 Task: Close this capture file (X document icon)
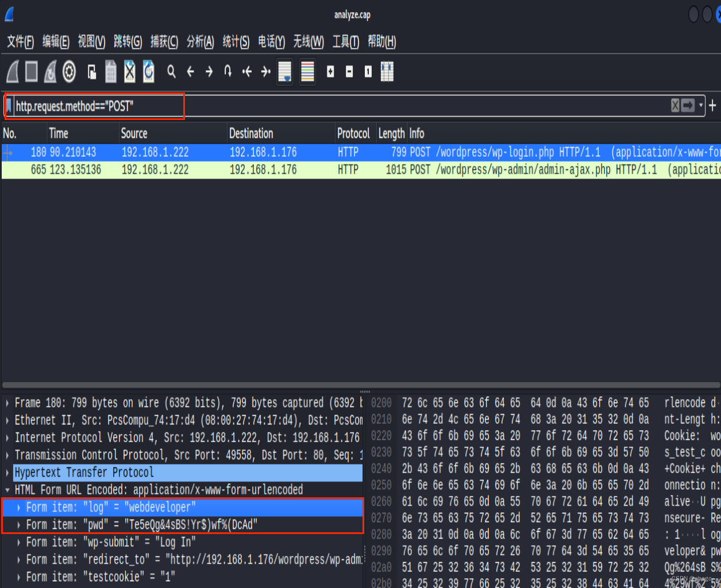coord(130,72)
